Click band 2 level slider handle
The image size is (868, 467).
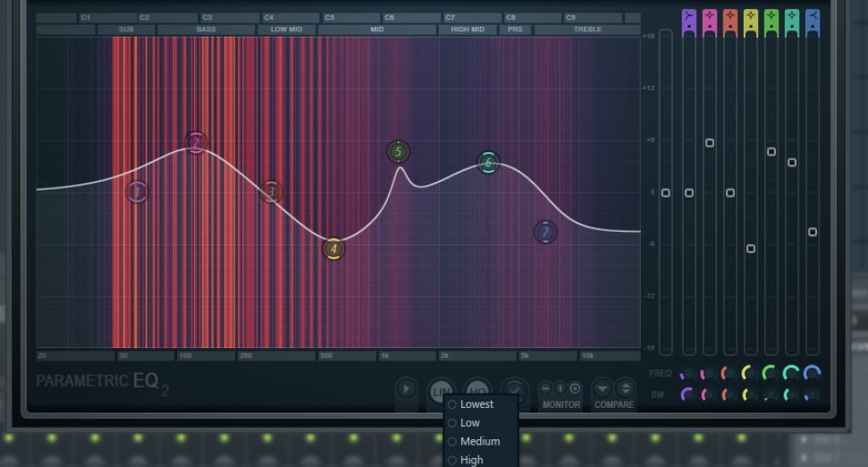[x=710, y=143]
